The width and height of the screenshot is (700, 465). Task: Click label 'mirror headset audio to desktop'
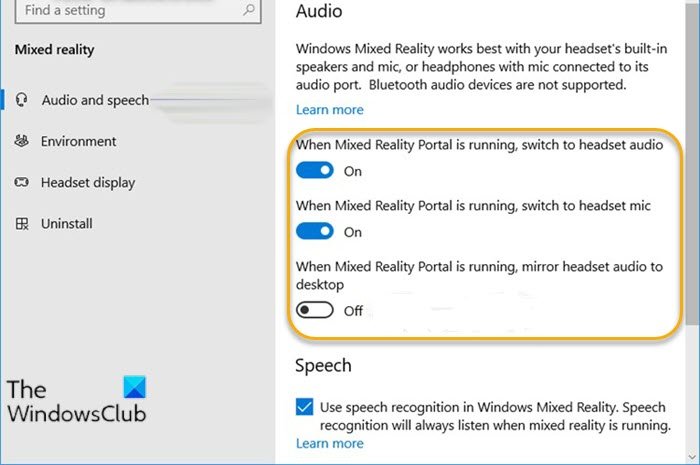479,275
